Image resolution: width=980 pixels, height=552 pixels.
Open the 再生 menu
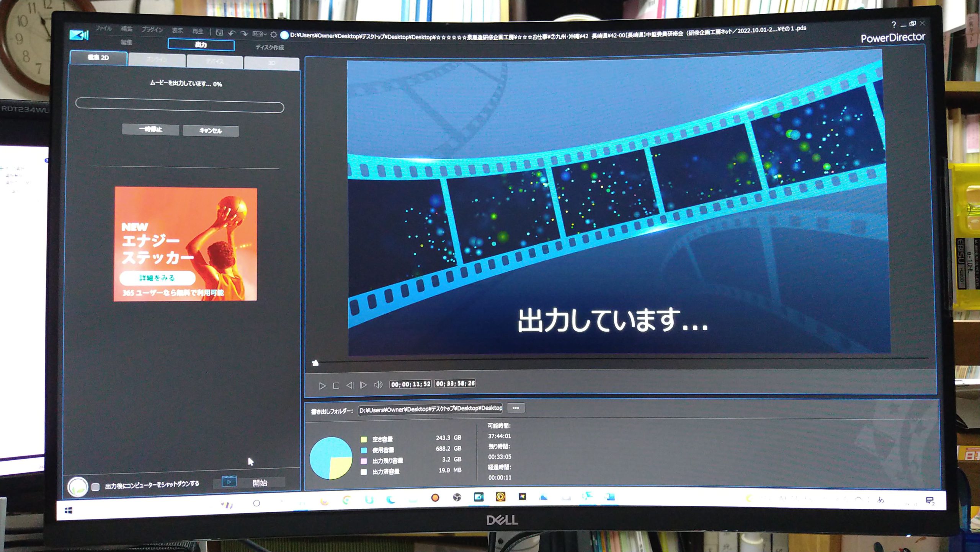coord(198,31)
